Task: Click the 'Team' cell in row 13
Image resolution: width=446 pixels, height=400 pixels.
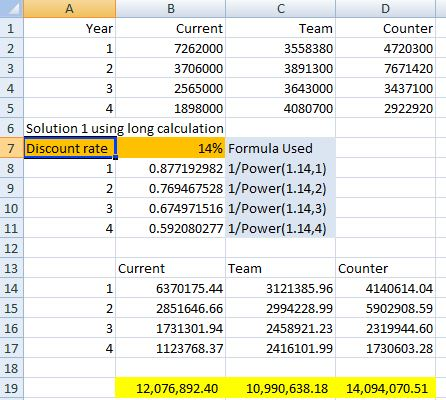Action: (x=281, y=268)
